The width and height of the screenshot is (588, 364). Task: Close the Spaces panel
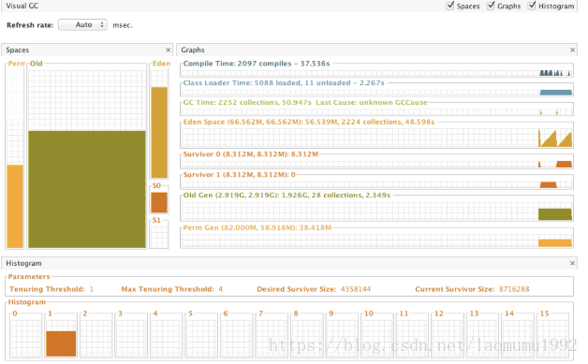pos(168,50)
